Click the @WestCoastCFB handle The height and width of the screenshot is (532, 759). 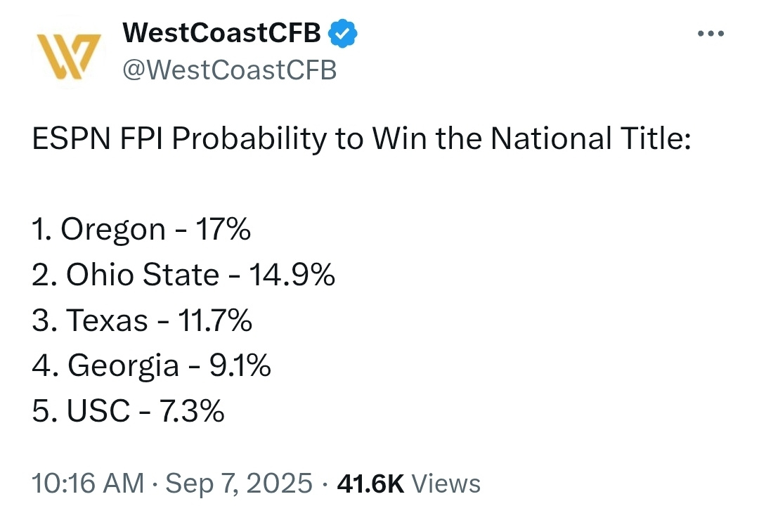point(229,70)
